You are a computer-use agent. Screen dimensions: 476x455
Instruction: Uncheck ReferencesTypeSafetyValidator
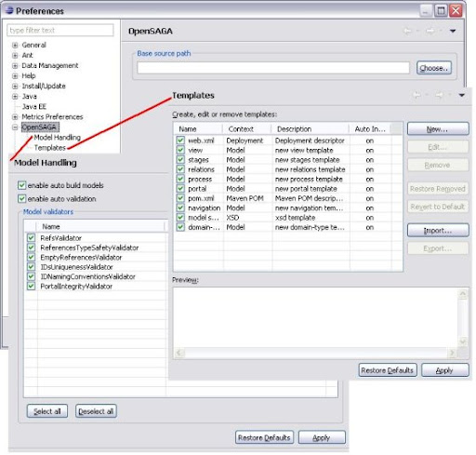[x=31, y=248]
